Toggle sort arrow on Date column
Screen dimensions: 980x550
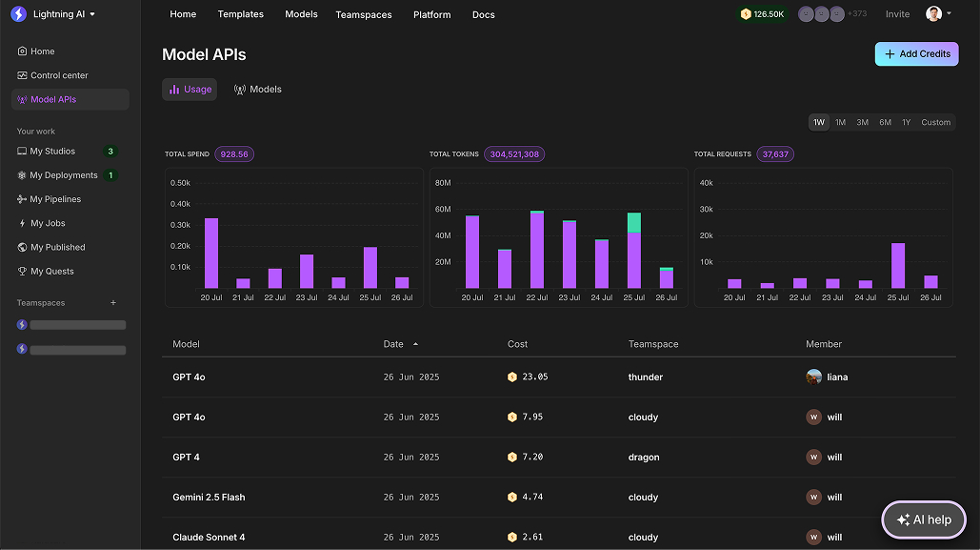click(415, 344)
